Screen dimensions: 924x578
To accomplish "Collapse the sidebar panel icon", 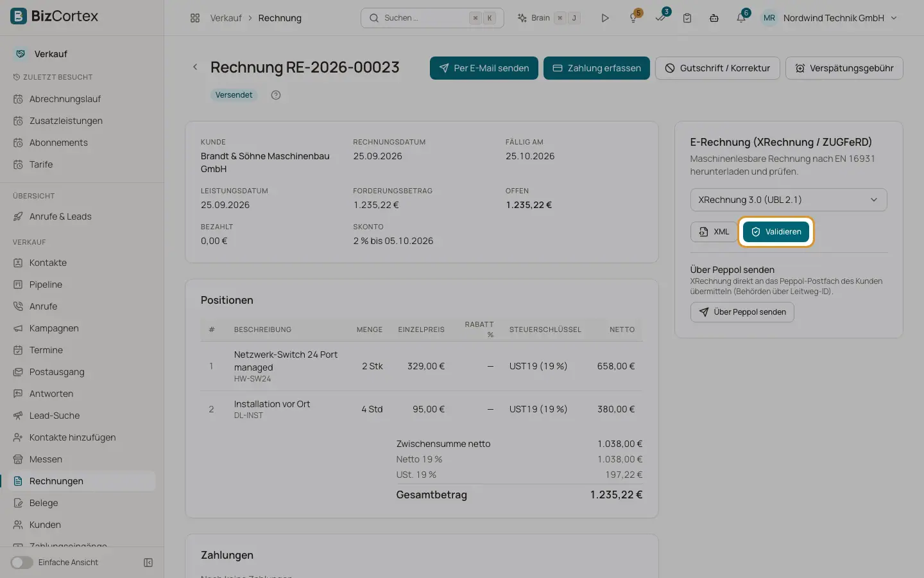I will pyautogui.click(x=148, y=563).
